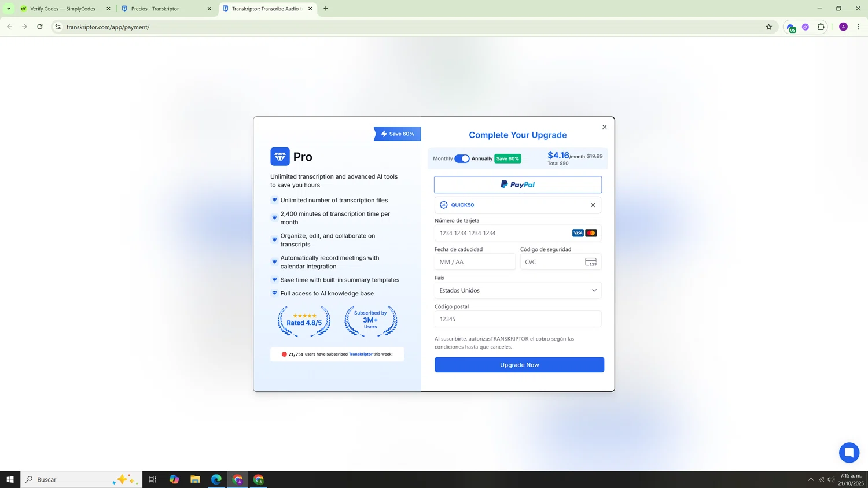This screenshot has height=488, width=868.
Task: Click the Mastercard icon
Action: (x=591, y=233)
